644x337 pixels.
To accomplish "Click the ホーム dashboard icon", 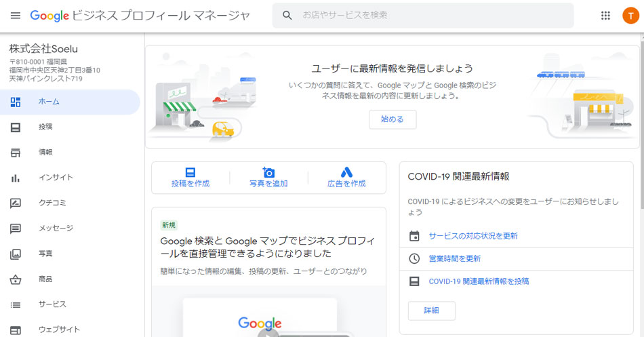I will [x=16, y=102].
